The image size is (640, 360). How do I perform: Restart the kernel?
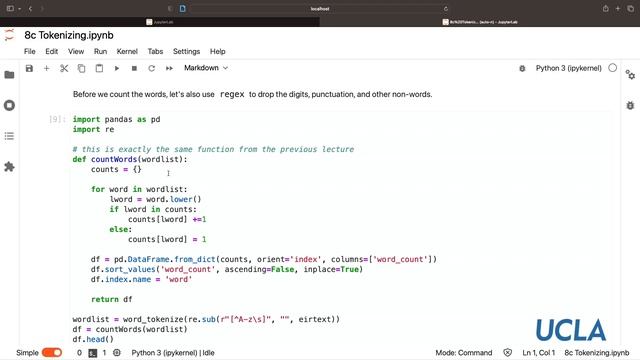(151, 68)
